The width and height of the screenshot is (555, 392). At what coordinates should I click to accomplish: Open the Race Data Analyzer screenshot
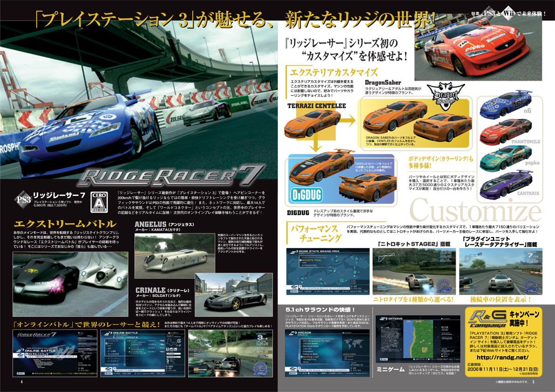tap(501, 271)
